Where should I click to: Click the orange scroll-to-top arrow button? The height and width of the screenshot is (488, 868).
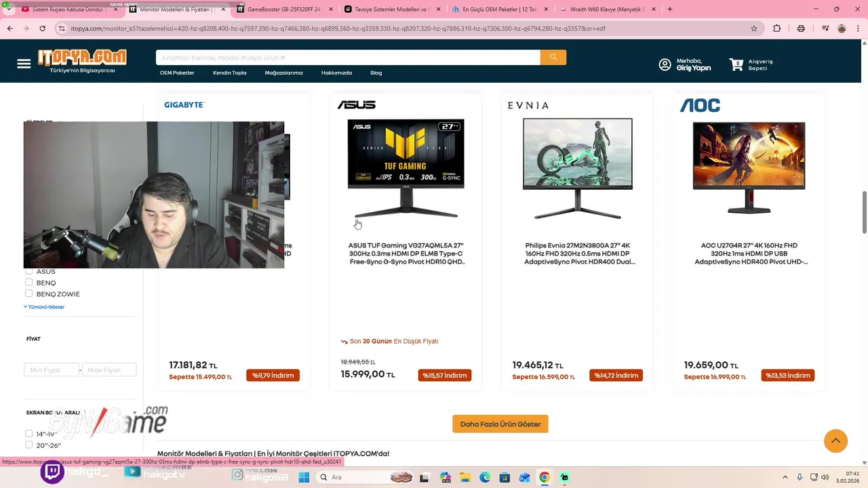tap(835, 441)
